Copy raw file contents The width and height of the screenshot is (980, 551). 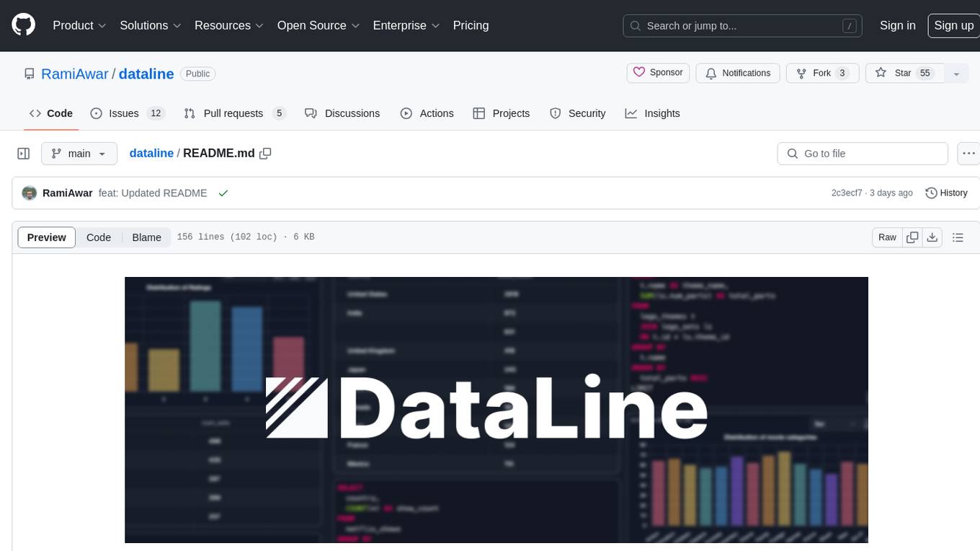[912, 237]
